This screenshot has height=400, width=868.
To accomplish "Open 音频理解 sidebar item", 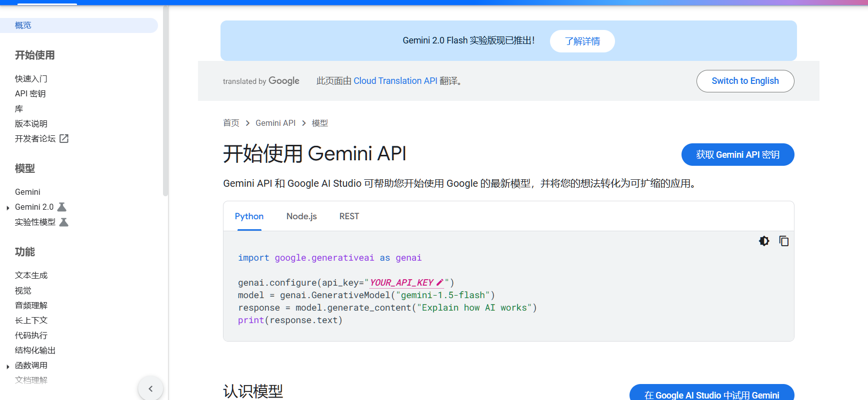I will click(x=31, y=305).
